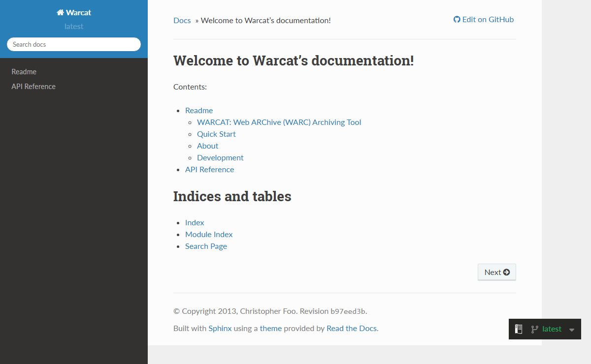This screenshot has width=591, height=364.
Task: Click the Warcat home icon
Action: (60, 13)
